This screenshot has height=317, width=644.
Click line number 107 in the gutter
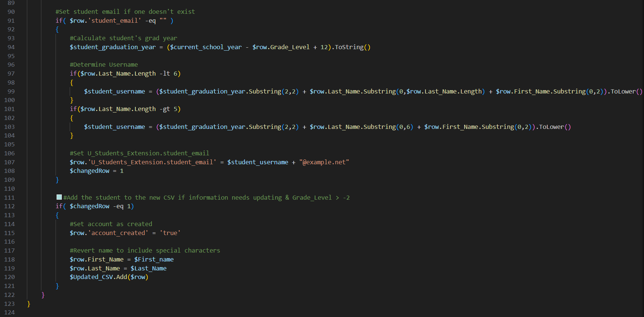coord(10,162)
